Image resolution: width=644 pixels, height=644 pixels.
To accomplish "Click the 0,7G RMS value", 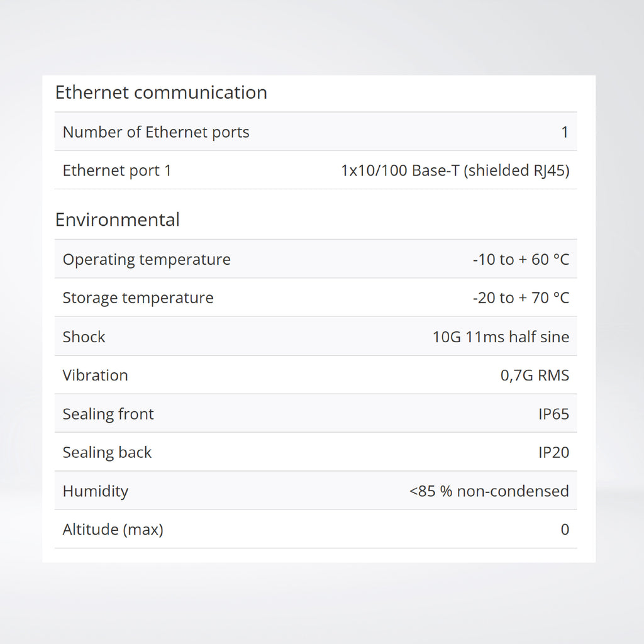I will pos(535,375).
